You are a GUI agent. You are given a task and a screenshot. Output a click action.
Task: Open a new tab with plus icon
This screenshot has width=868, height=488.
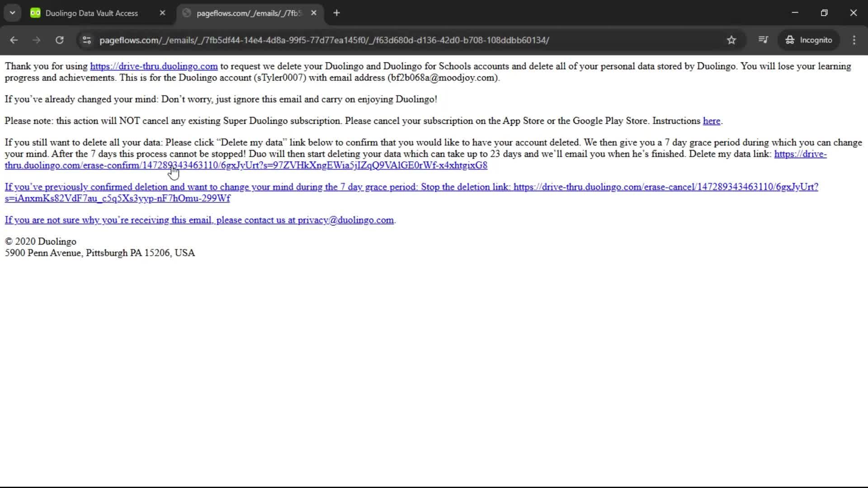(x=336, y=13)
